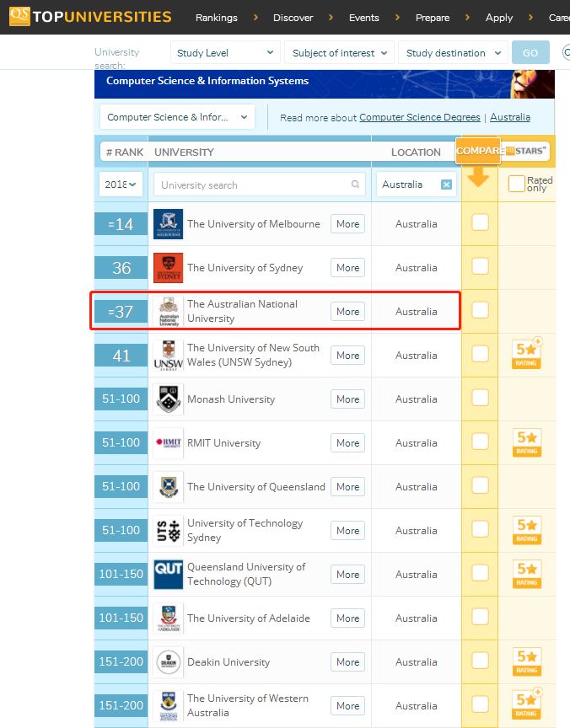Open the Apply menu

tap(499, 18)
